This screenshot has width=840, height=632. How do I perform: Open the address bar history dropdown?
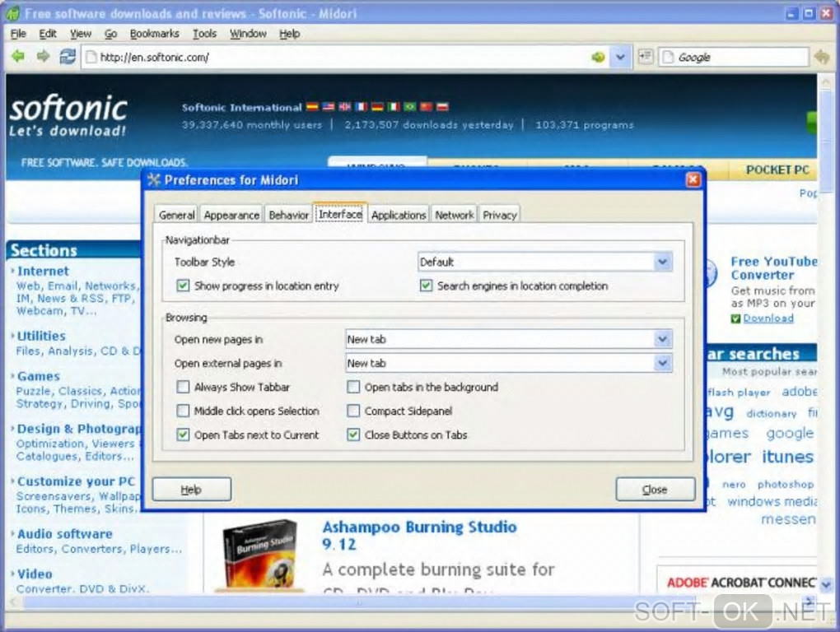coord(620,57)
